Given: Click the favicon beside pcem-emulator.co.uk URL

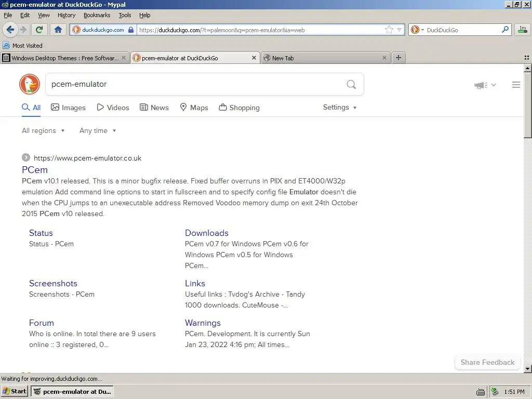Looking at the screenshot, I should [x=26, y=157].
